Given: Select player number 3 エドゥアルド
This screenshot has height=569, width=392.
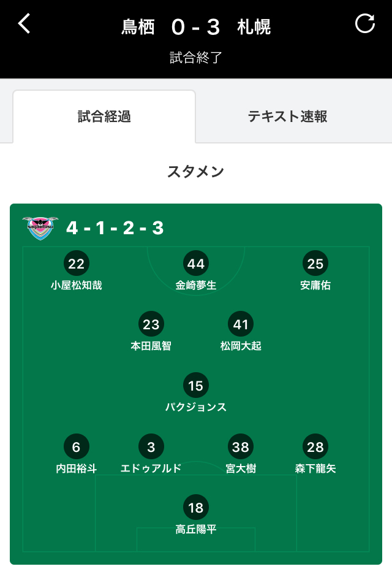Looking at the screenshot, I should (151, 454).
